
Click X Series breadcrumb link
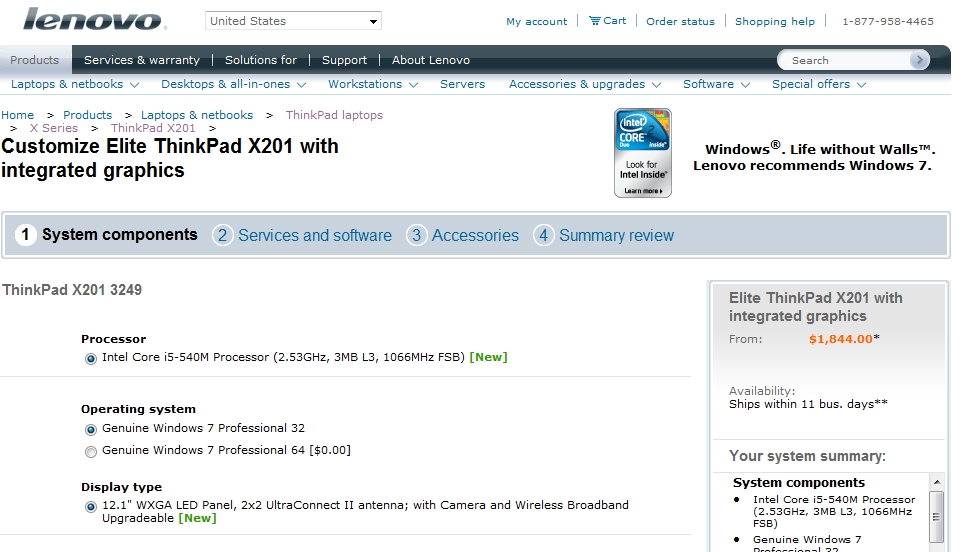click(54, 128)
